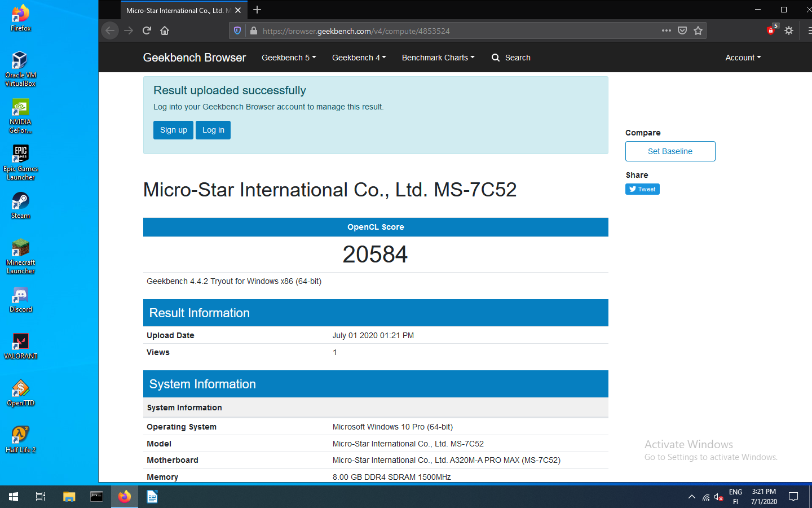Select the Firefox taskbar button

[124, 497]
